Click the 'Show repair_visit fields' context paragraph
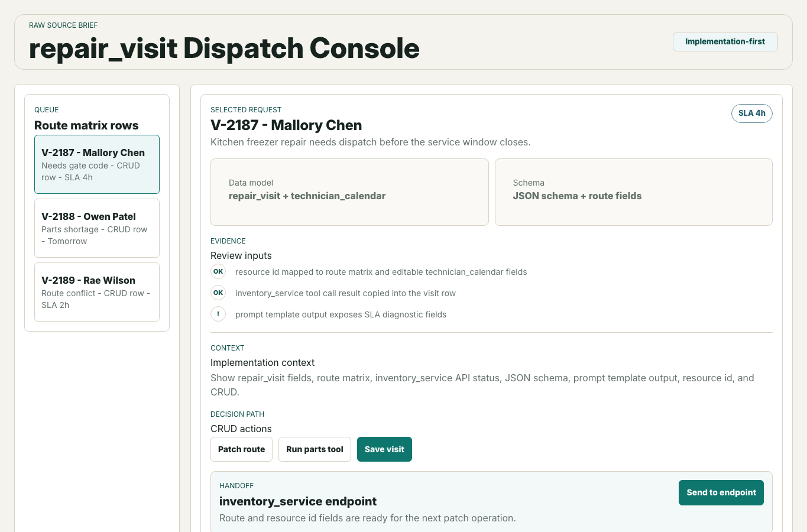 (x=482, y=385)
